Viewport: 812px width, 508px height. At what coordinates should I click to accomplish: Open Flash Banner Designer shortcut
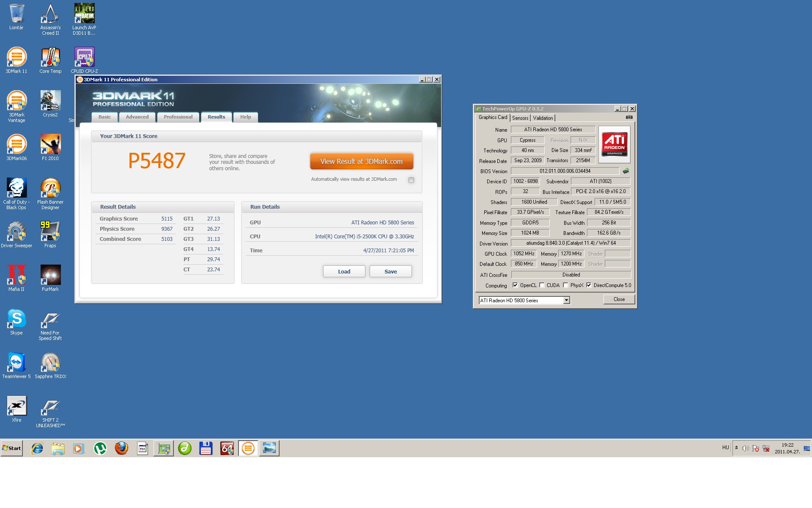[x=50, y=193]
